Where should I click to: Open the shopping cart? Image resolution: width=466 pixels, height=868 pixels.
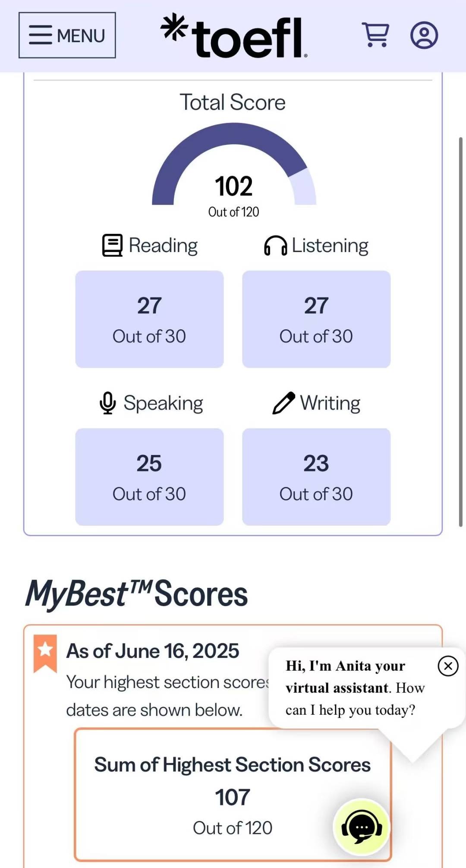tap(376, 35)
